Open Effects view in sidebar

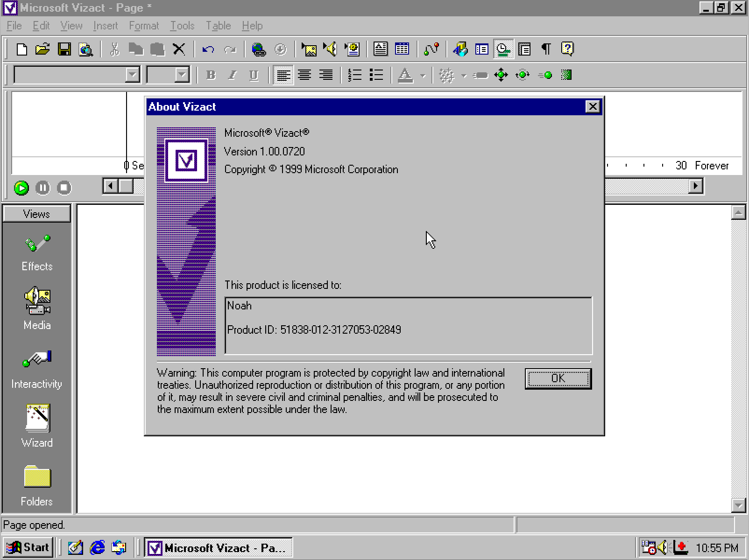click(37, 253)
